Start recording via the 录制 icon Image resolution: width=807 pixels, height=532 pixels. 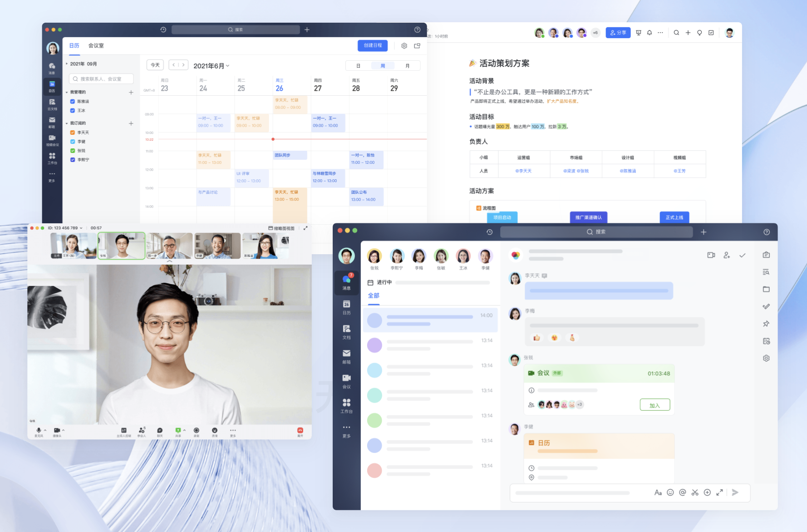tap(197, 430)
